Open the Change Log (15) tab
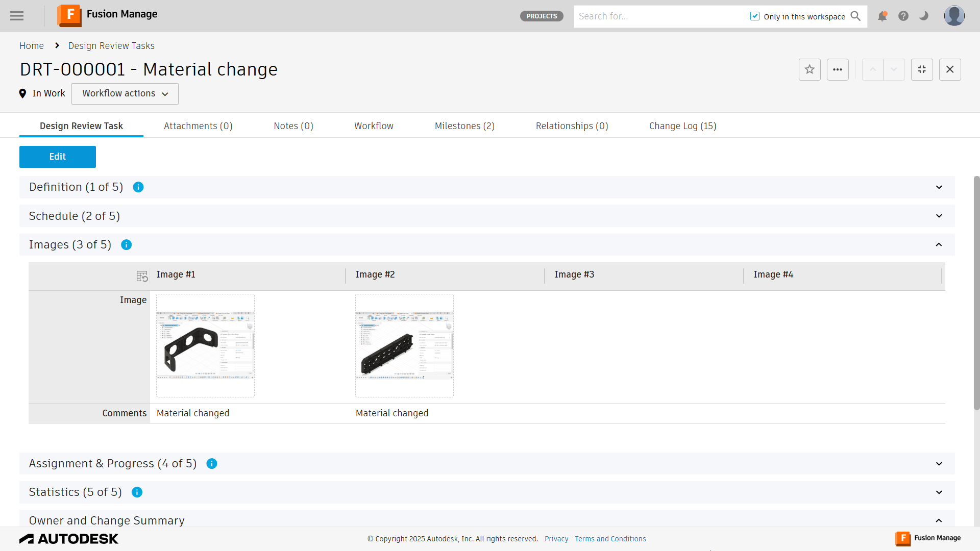 click(x=682, y=126)
